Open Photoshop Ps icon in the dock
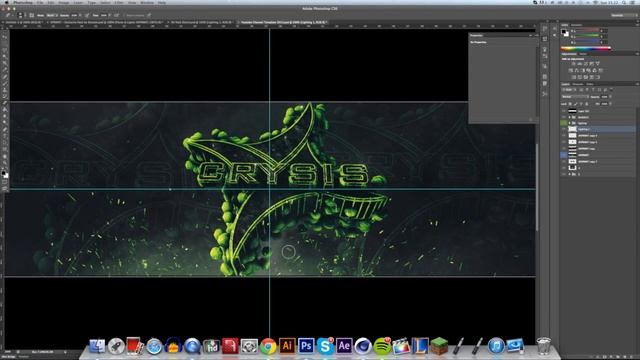Screen dimensions: 640x360 (x=306, y=346)
